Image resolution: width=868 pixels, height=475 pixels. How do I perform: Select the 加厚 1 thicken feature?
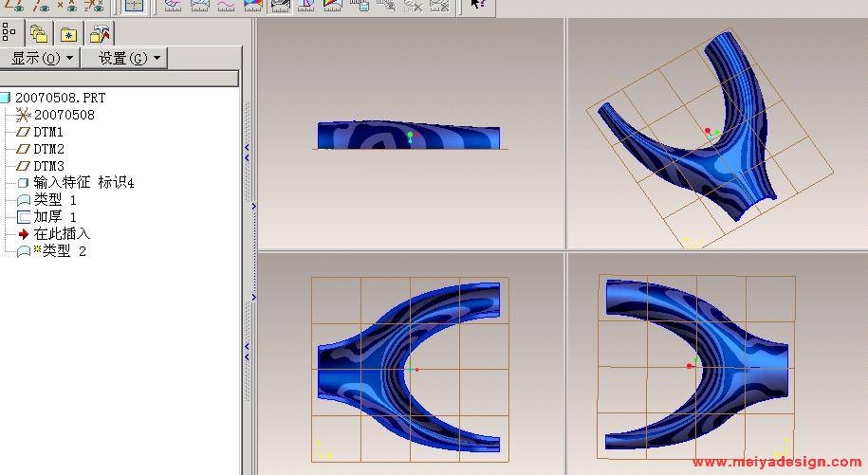[55, 217]
